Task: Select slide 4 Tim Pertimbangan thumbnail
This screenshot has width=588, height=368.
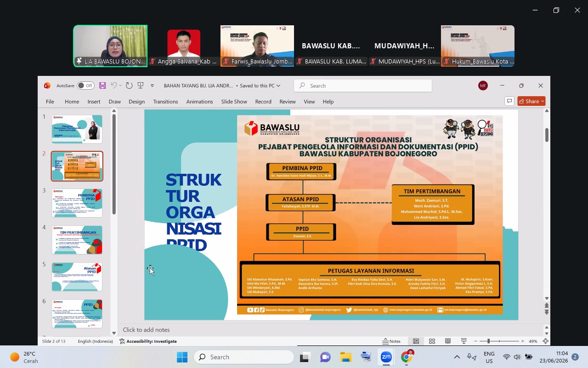Action: pyautogui.click(x=77, y=240)
